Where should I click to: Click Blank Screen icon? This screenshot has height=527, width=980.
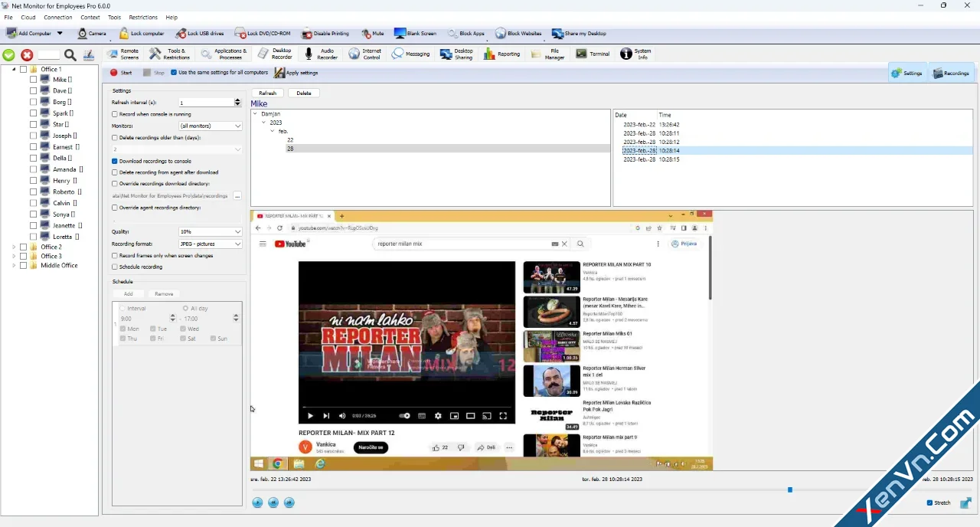[400, 34]
